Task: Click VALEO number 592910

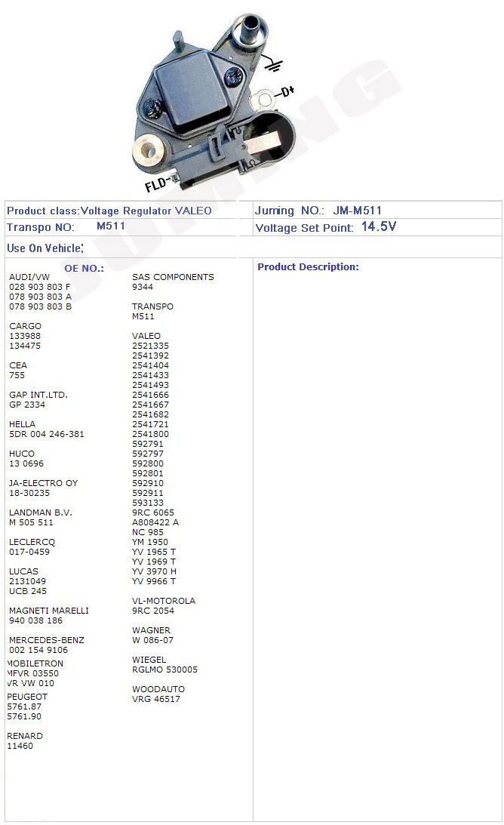Action: tap(148, 483)
